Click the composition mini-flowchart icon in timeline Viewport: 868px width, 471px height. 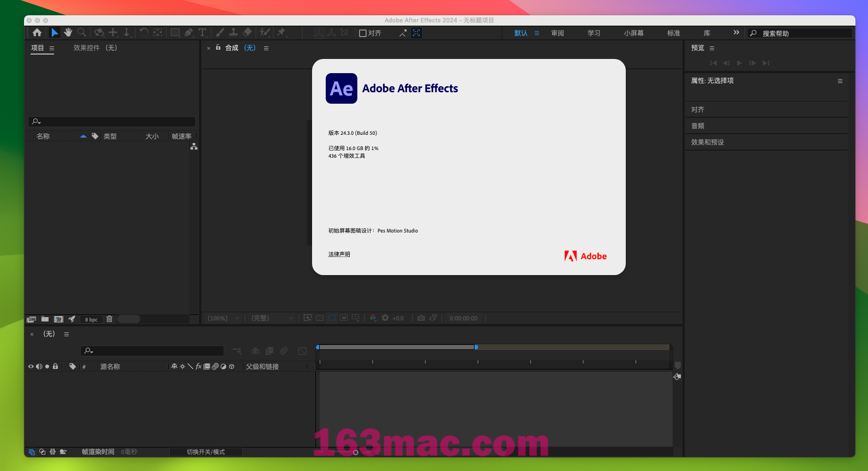pyautogui.click(x=237, y=351)
